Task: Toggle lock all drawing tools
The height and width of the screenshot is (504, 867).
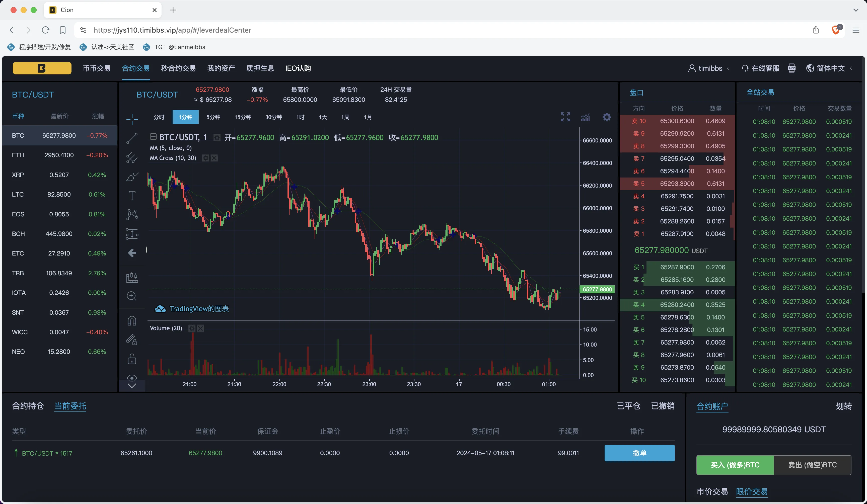Action: [132, 359]
